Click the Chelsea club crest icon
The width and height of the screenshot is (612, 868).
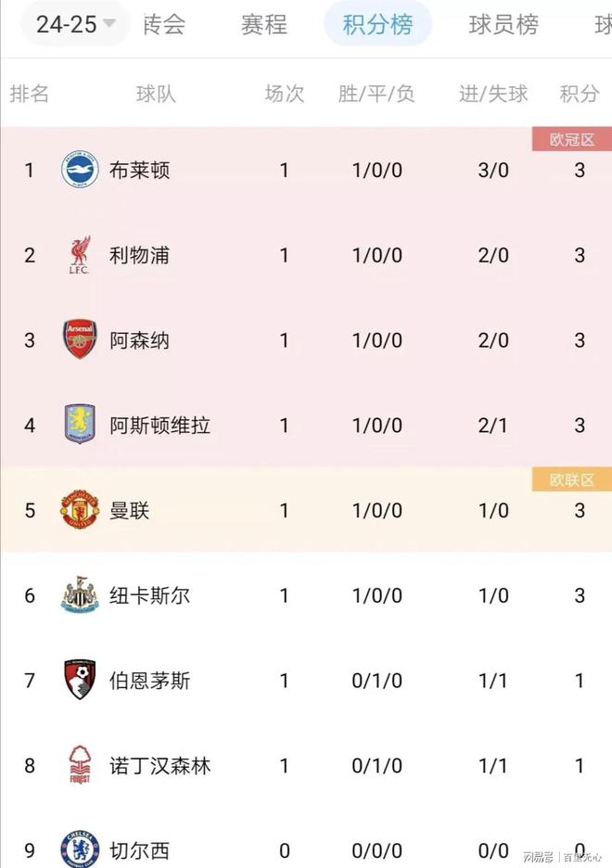[x=80, y=849]
